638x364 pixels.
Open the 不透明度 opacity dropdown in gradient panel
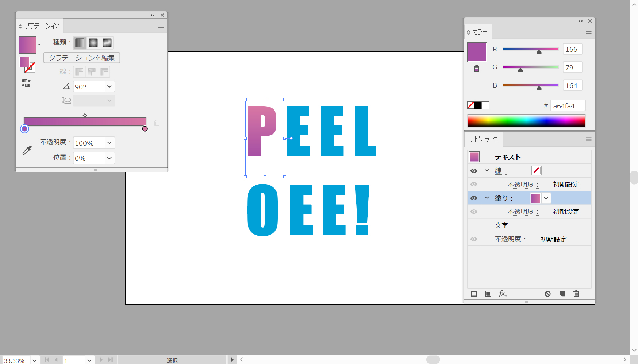point(109,143)
